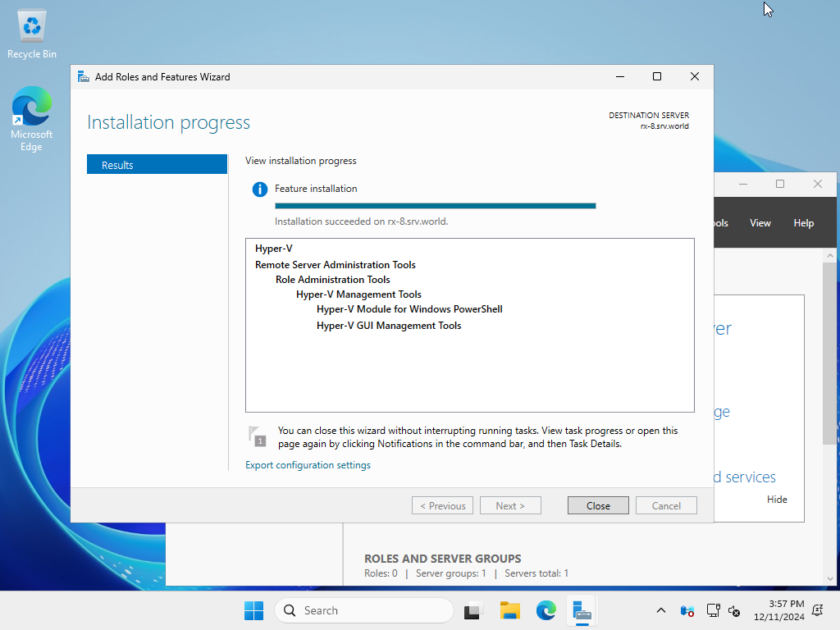This screenshot has width=840, height=630.
Task: Show hidden tray icons with the chevron
Action: (661, 610)
